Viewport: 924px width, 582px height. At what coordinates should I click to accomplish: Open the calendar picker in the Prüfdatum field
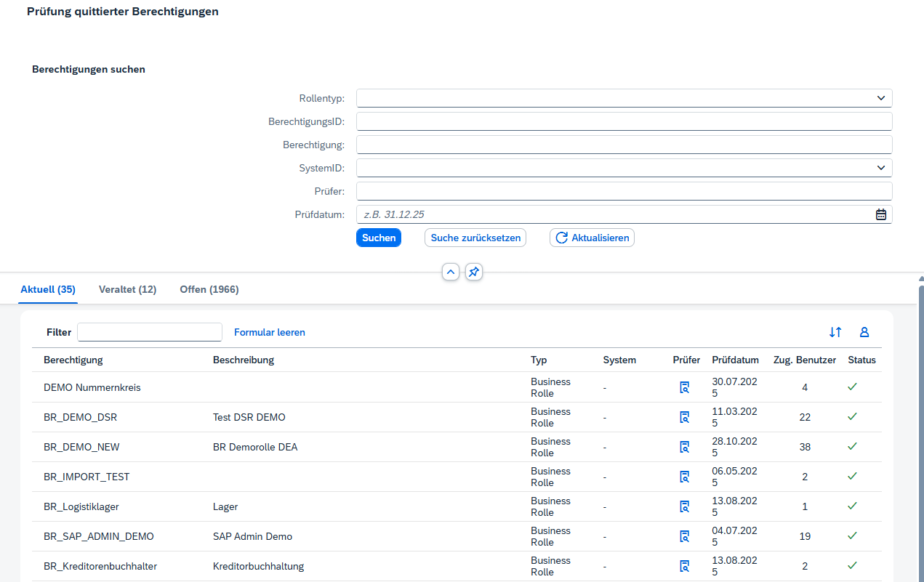(x=881, y=214)
